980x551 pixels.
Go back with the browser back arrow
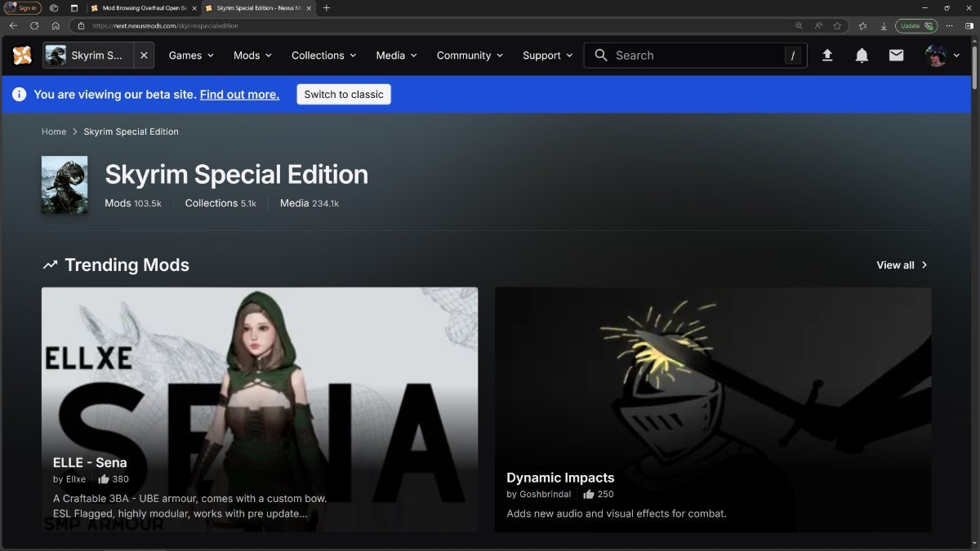tap(13, 25)
